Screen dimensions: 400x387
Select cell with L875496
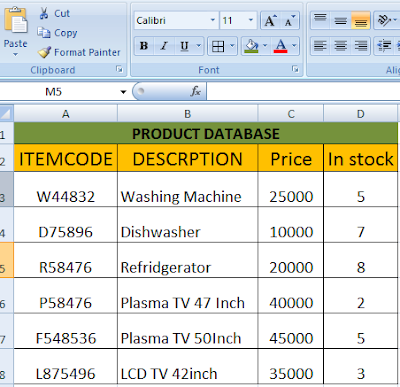[66, 366]
